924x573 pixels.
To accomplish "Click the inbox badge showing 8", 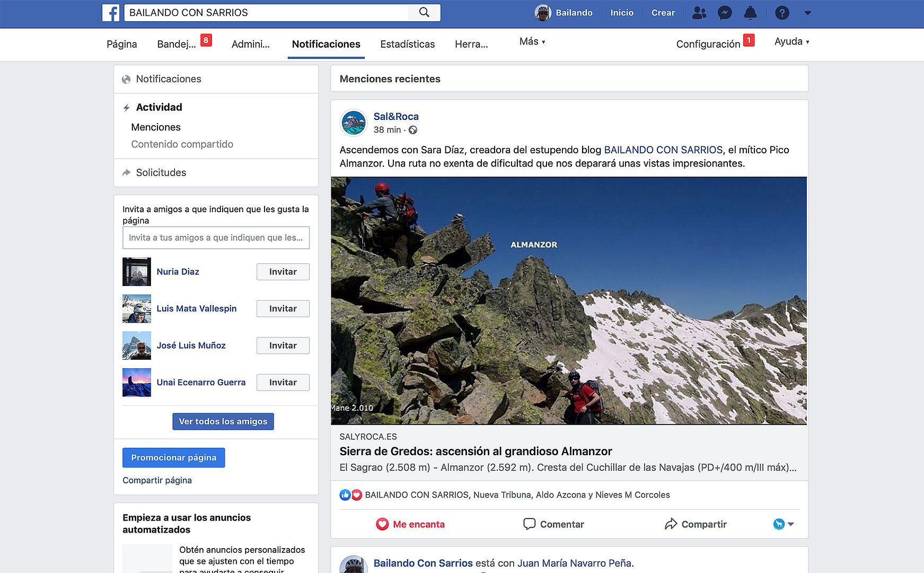I will pyautogui.click(x=206, y=40).
